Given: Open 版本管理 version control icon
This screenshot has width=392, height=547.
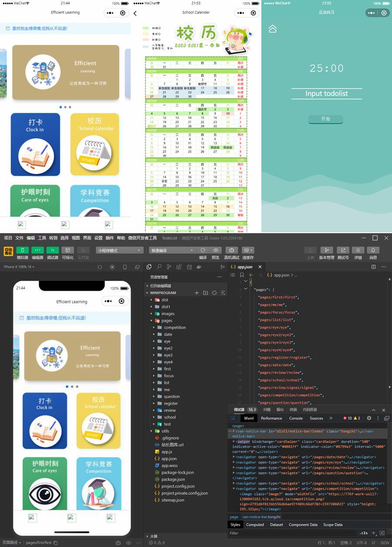Looking at the screenshot, I should tap(327, 250).
